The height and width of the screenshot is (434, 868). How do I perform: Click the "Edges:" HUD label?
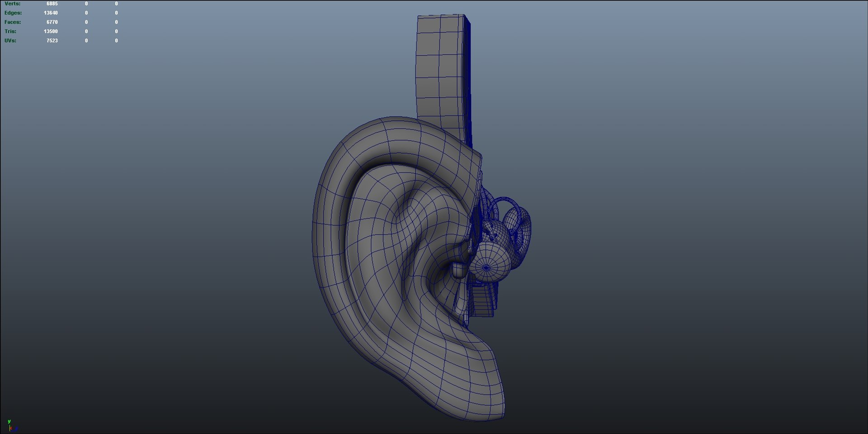pyautogui.click(x=13, y=13)
